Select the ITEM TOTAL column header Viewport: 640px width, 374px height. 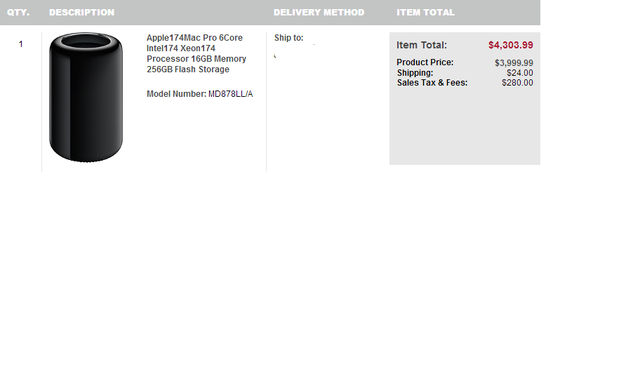(x=425, y=12)
